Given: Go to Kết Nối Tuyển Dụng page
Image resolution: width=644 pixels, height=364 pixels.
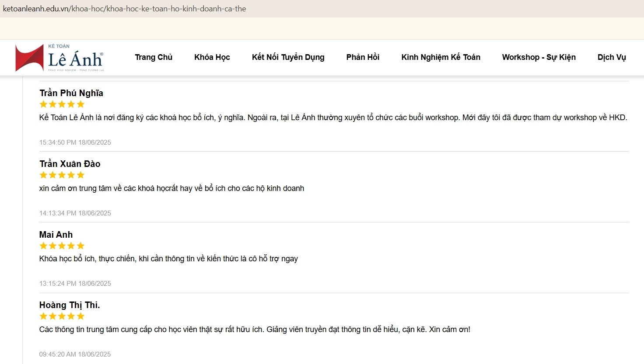Looking at the screenshot, I should (x=288, y=57).
